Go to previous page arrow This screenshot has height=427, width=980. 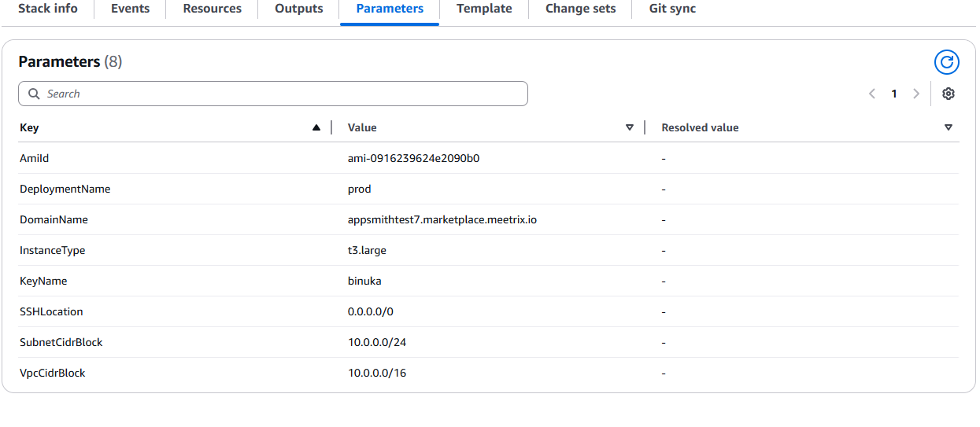pos(872,94)
